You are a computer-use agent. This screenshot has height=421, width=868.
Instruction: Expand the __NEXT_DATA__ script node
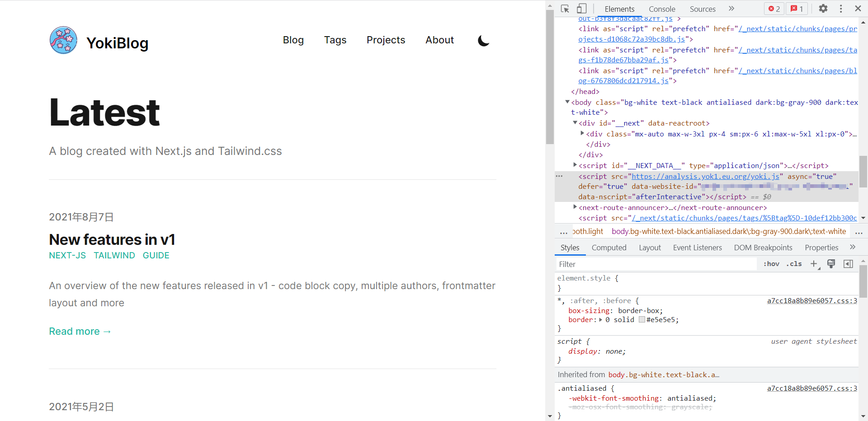tap(575, 165)
